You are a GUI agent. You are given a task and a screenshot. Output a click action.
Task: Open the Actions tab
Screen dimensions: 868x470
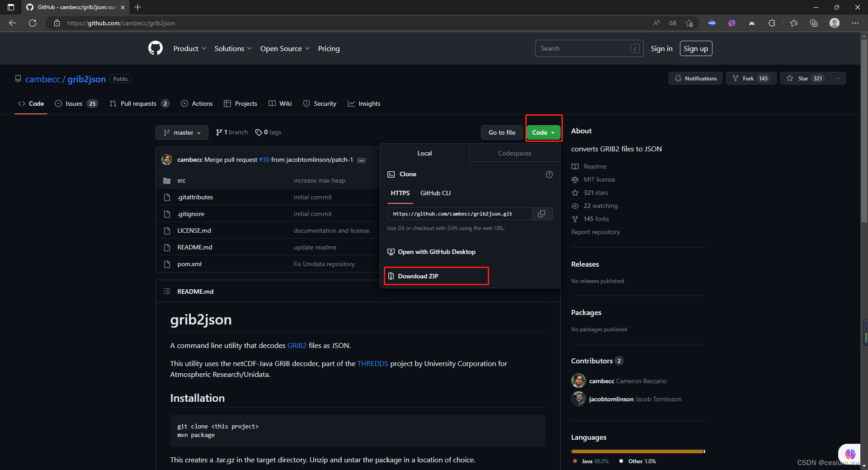(x=197, y=103)
